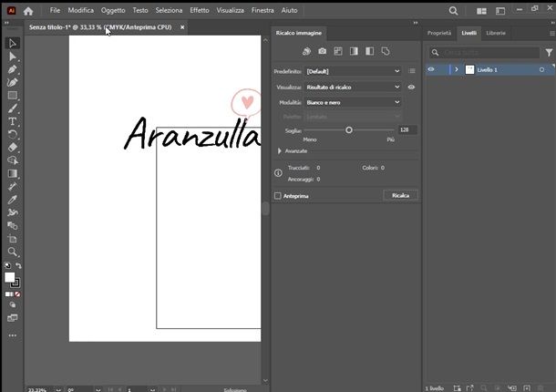Open the Illustrator Home screen icon

click(28, 11)
